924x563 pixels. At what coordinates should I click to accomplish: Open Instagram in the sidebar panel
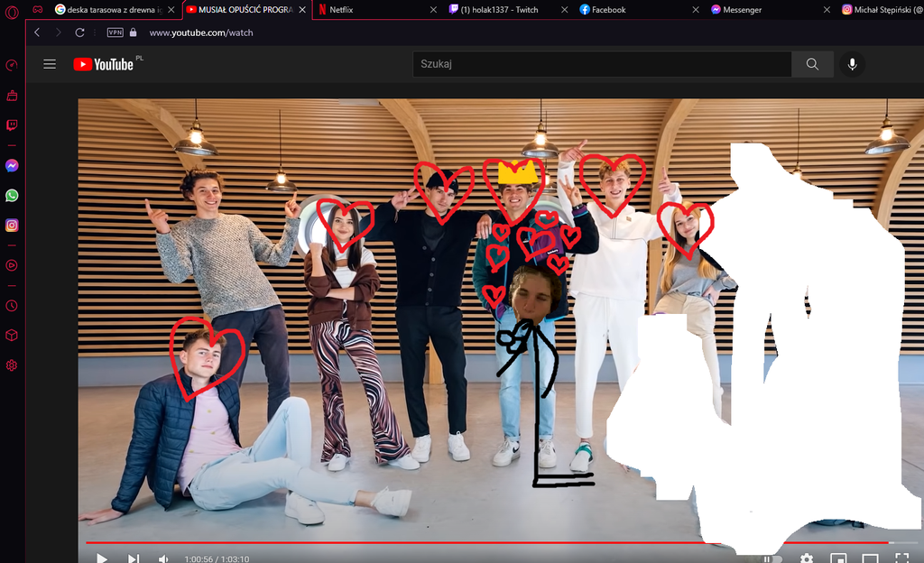(12, 225)
